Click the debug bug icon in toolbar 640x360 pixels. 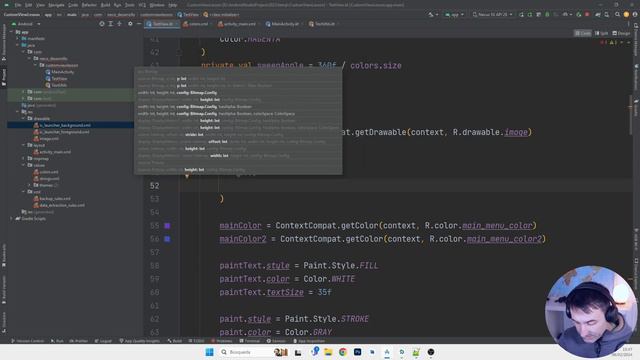tap(547, 15)
